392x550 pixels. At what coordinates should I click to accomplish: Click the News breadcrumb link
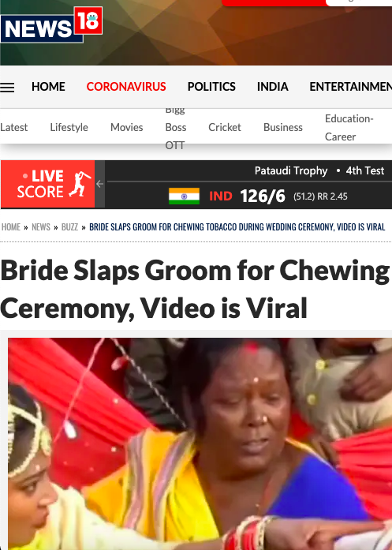click(41, 227)
